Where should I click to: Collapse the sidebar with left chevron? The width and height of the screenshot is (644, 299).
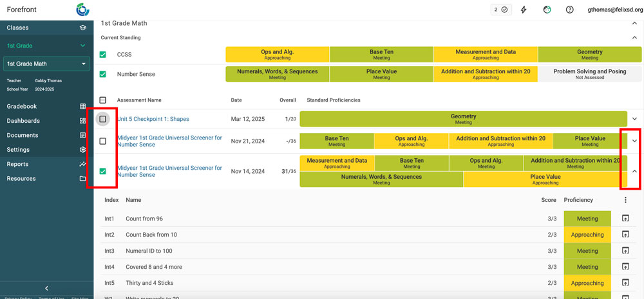click(x=46, y=288)
